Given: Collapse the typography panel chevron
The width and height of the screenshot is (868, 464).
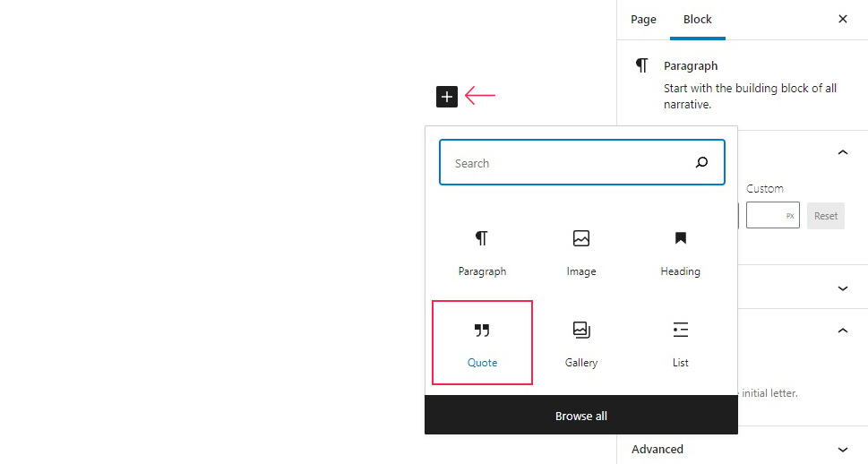Looking at the screenshot, I should [842, 153].
